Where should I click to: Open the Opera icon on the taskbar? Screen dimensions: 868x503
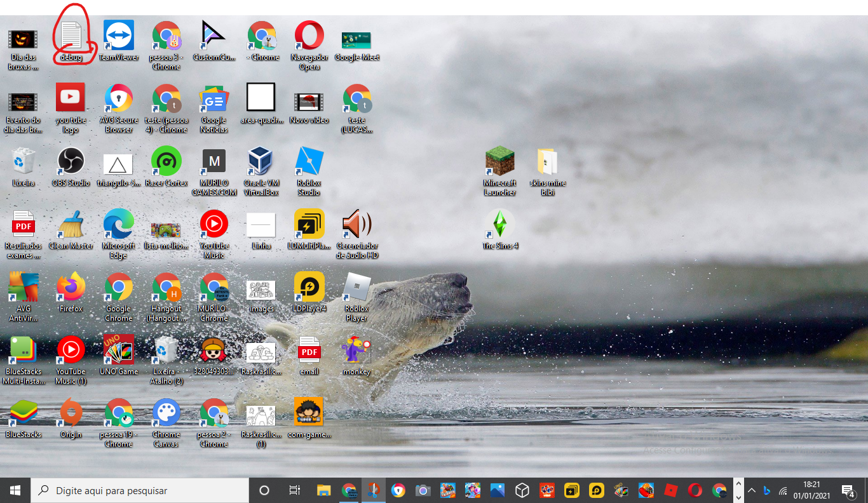[x=695, y=490]
